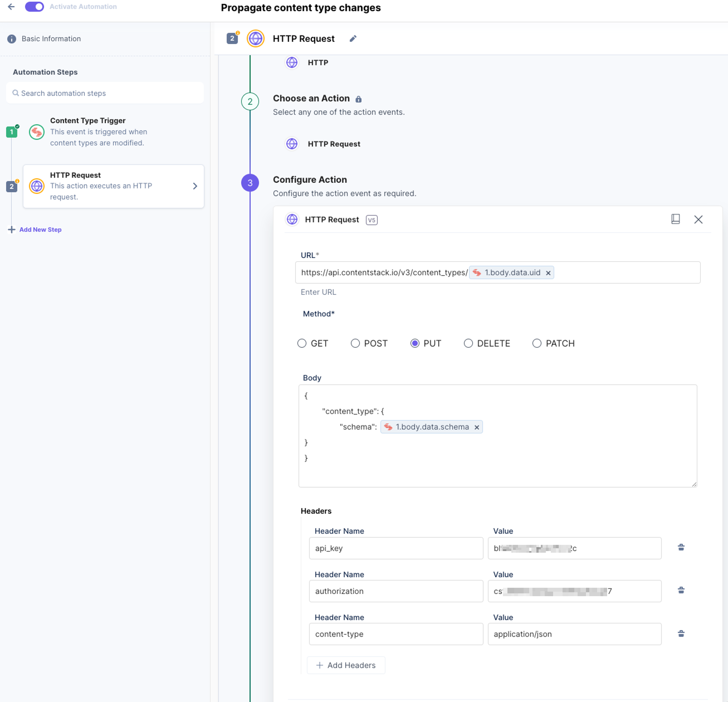This screenshot has height=702, width=728.
Task: Remove the 1.body.data.uid pill
Action: pos(548,273)
